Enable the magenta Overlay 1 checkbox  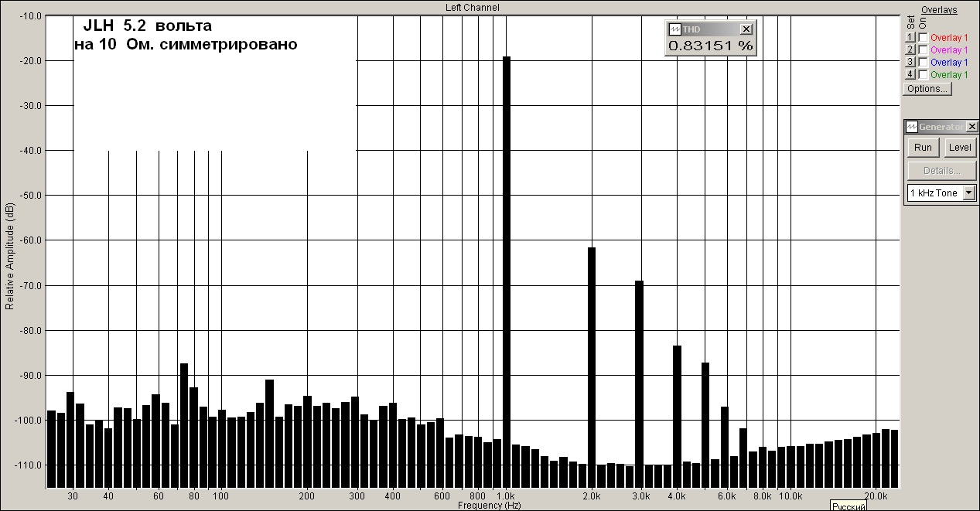(x=923, y=50)
